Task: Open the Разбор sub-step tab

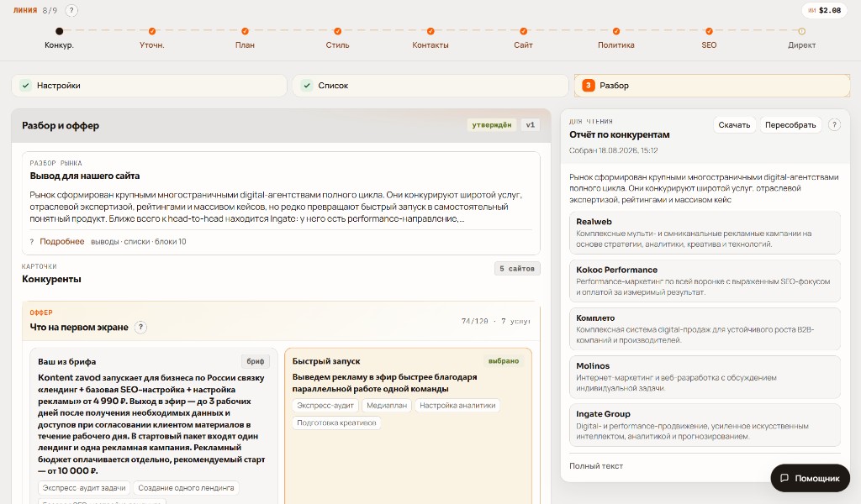Action: (712, 86)
